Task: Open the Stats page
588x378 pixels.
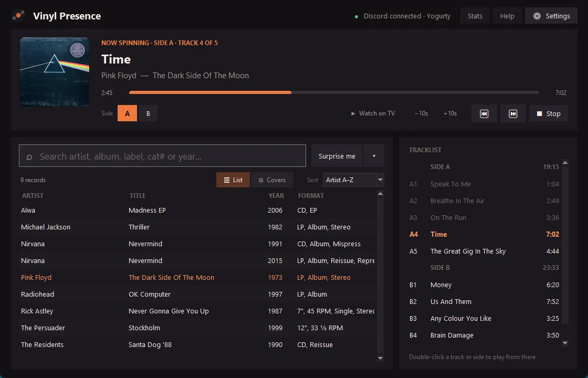Action: pyautogui.click(x=475, y=16)
